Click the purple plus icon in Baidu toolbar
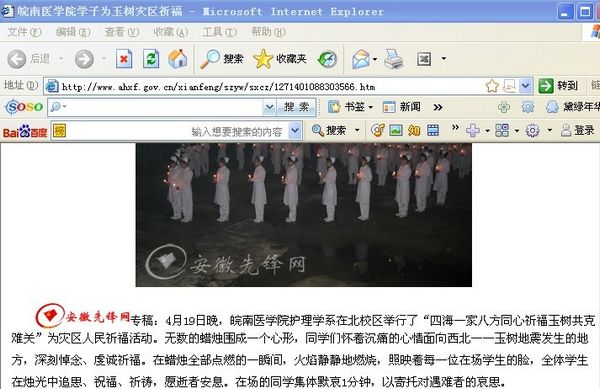Image resolution: width=600 pixels, height=389 pixels. pos(473,130)
